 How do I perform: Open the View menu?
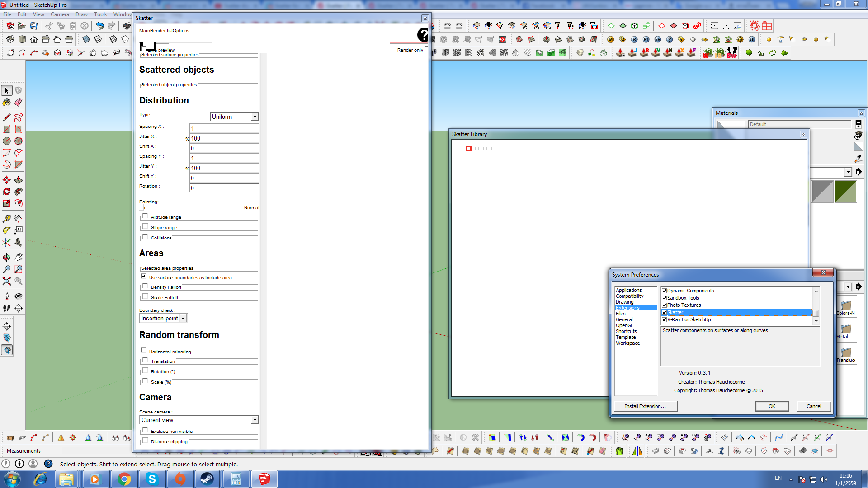coord(39,14)
